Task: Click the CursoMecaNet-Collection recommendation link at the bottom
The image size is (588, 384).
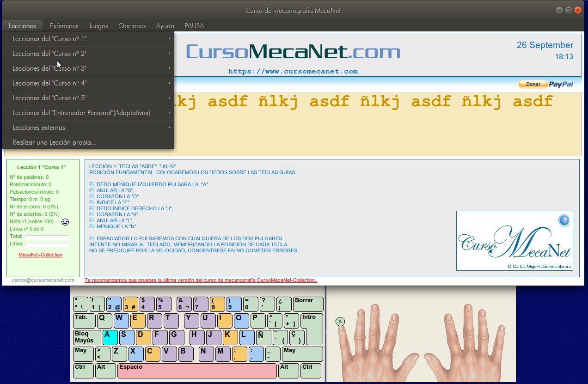Action: click(201, 280)
